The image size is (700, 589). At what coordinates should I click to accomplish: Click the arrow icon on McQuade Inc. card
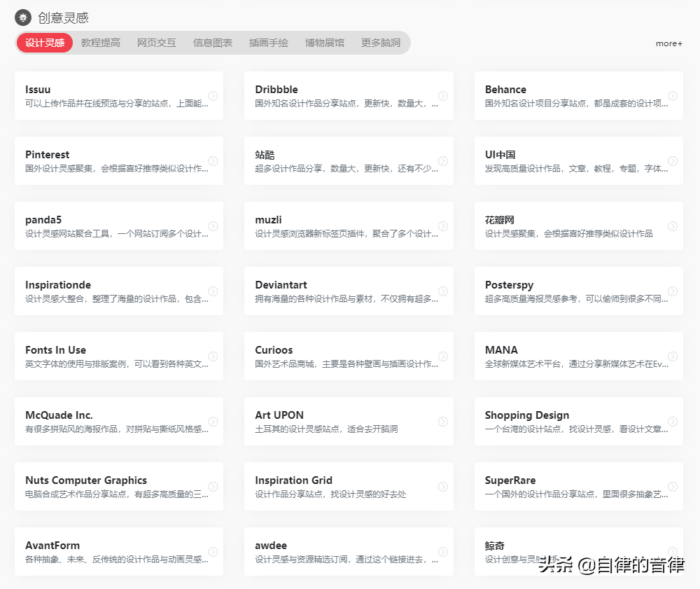click(x=213, y=422)
